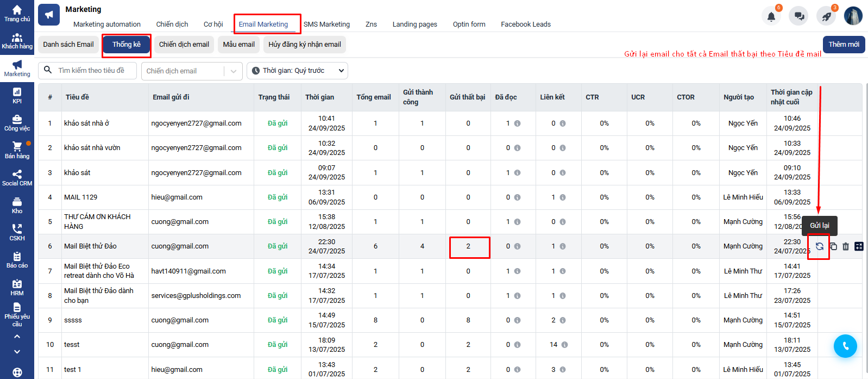This screenshot has width=868, height=379.
Task: Click the rocket icon in top bar
Action: coord(826,16)
